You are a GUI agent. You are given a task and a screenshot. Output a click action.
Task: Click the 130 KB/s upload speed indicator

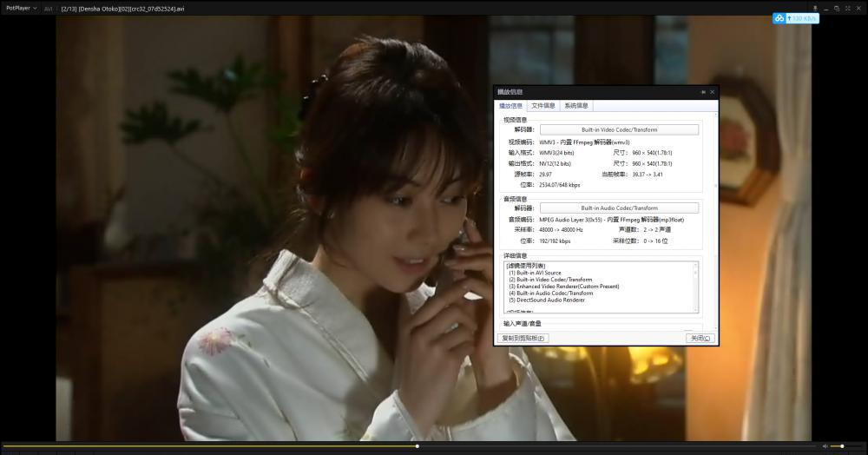point(803,18)
